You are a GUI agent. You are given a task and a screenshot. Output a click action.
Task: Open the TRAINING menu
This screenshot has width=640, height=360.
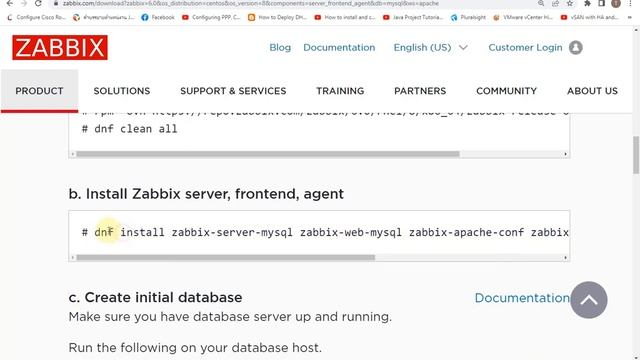pos(340,91)
